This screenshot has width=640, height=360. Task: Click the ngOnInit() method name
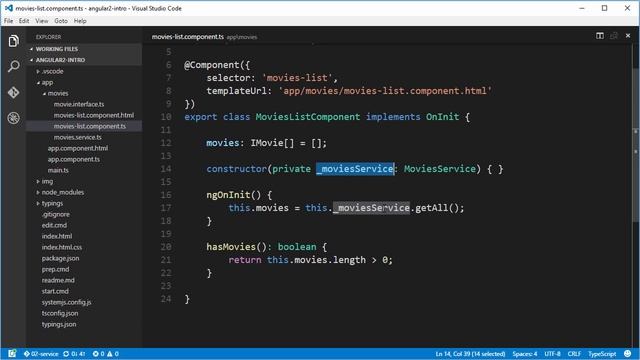point(233,195)
